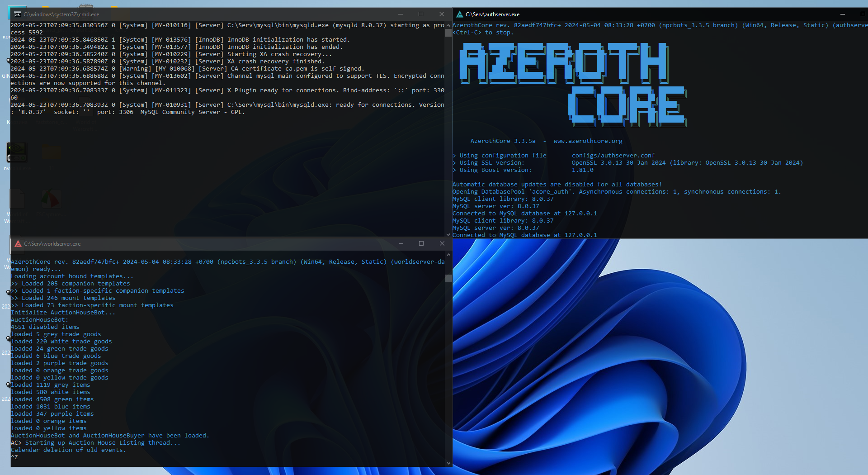Click 'InnoDB initialization has started.' log line
The height and width of the screenshot is (475, 868).
click(x=180, y=40)
